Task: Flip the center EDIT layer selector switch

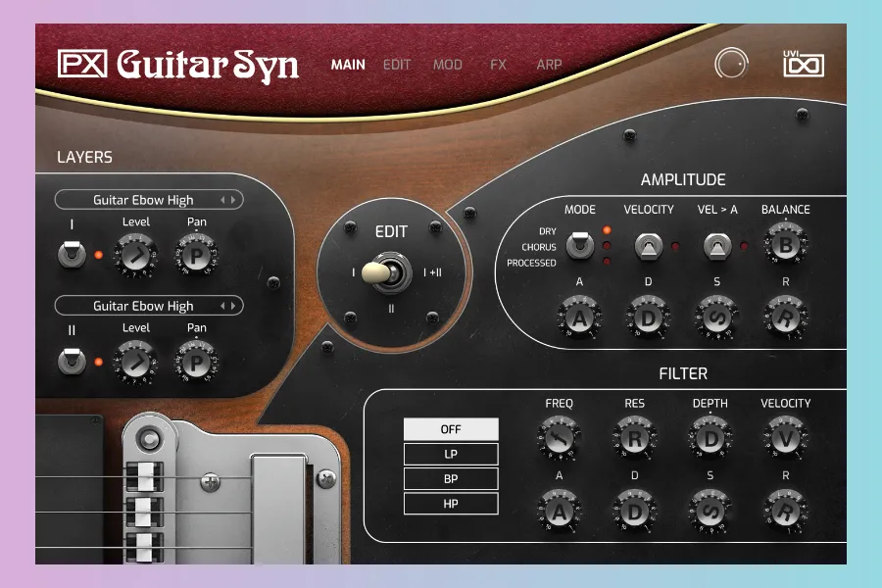Action: (x=383, y=272)
